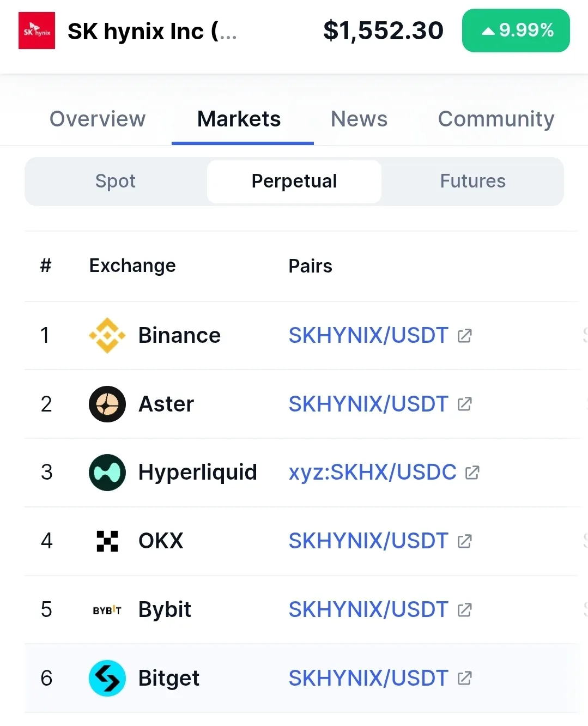Open OKX SKHYNIX/USDT pair link
This screenshot has height=726, width=588.
coord(368,541)
